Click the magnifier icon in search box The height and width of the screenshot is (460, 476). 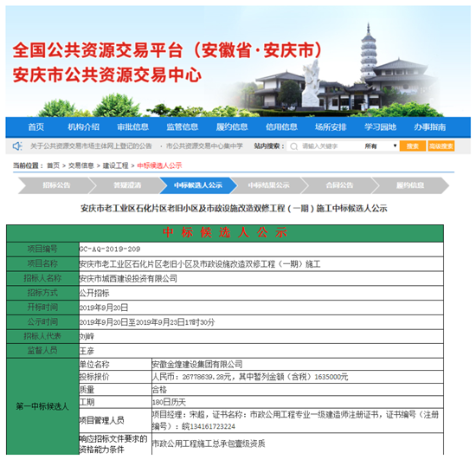293,146
